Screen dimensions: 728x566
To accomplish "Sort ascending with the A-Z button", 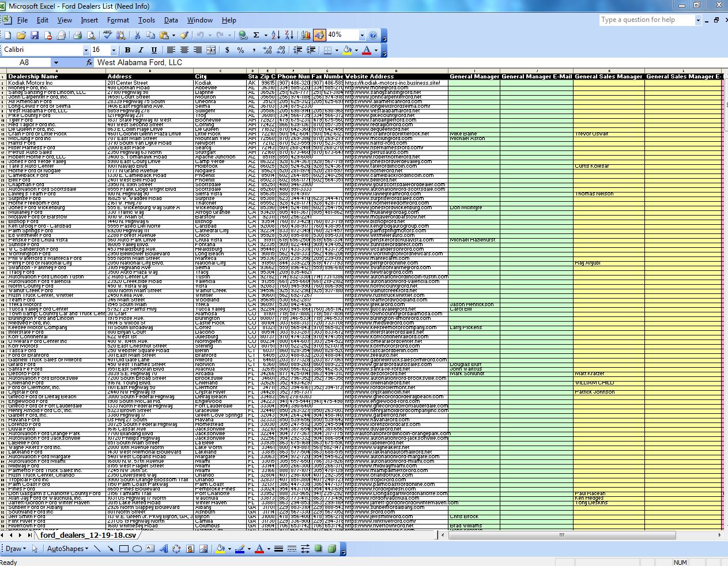I will 276,35.
